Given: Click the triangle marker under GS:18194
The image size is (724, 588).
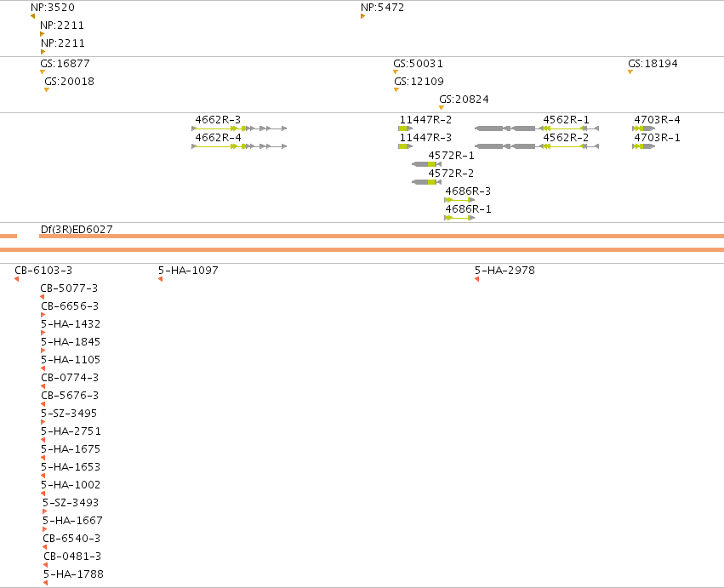Looking at the screenshot, I should [630, 72].
